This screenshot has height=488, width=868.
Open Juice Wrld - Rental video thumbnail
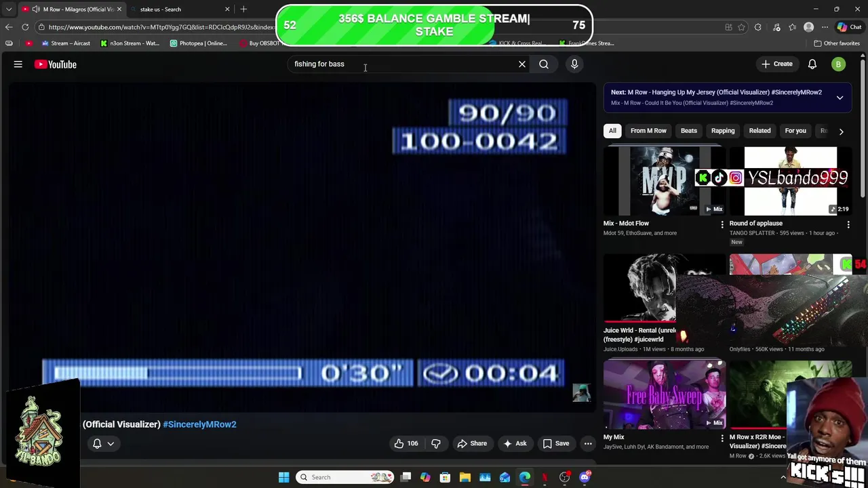click(639, 288)
